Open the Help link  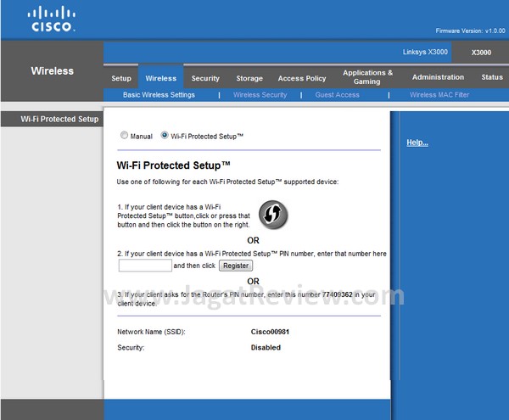point(417,143)
